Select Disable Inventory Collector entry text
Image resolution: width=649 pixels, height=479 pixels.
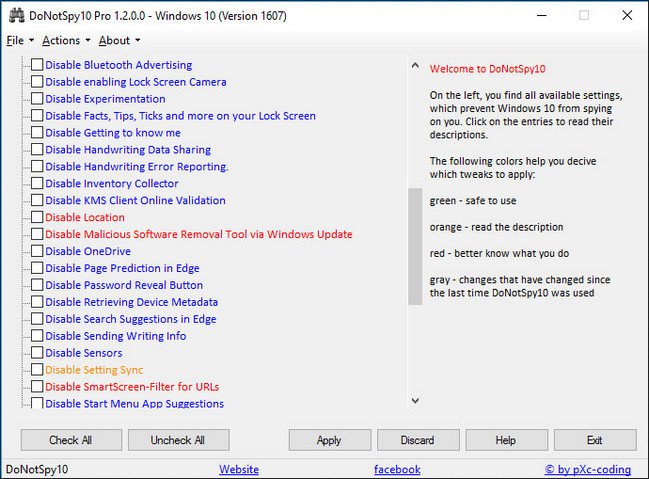[x=112, y=183]
